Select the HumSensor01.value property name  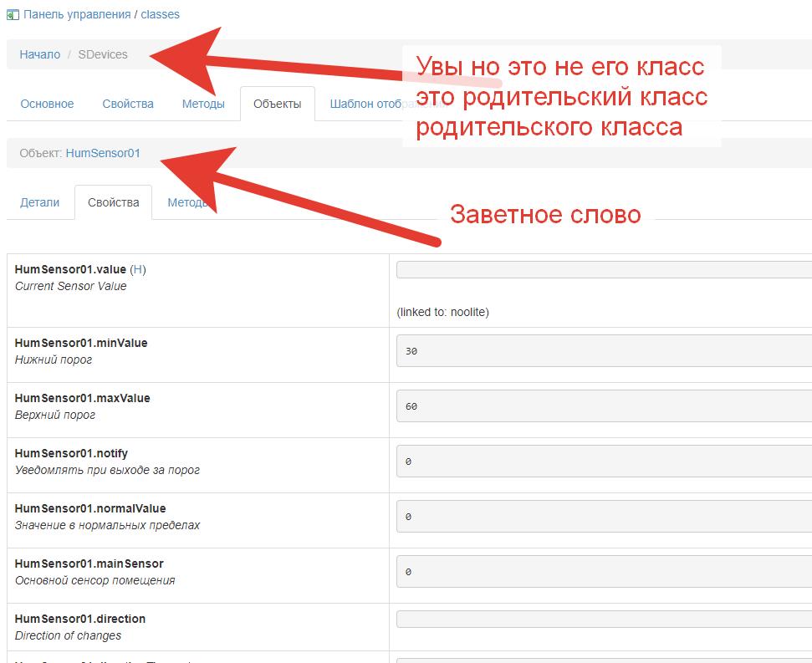pyautogui.click(x=70, y=269)
